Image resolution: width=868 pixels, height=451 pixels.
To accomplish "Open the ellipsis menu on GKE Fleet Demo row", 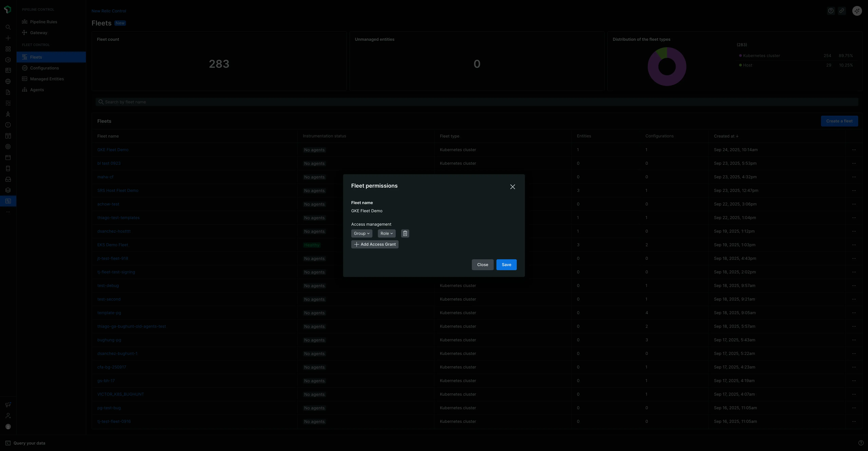I will [854, 150].
